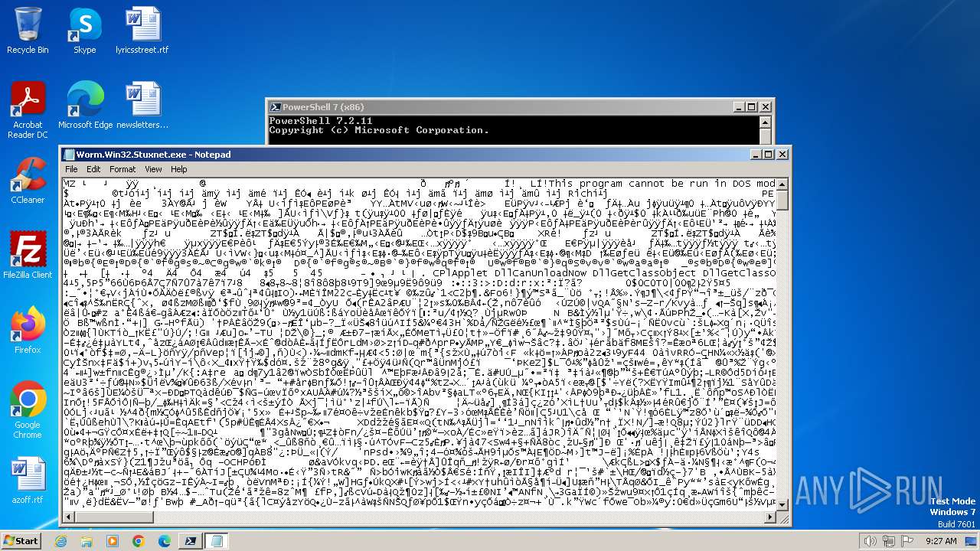This screenshot has width=980, height=551.
Task: Open Notepad File menu
Action: click(71, 169)
